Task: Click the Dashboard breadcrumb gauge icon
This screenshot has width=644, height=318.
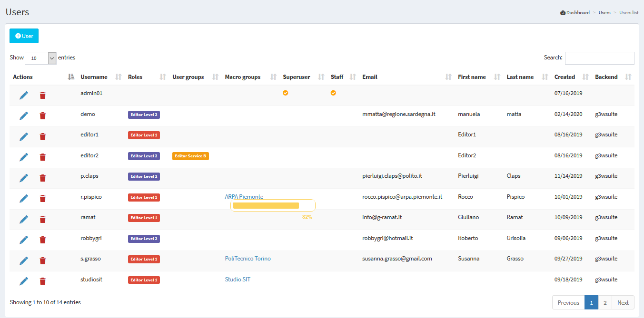Action: (563, 13)
